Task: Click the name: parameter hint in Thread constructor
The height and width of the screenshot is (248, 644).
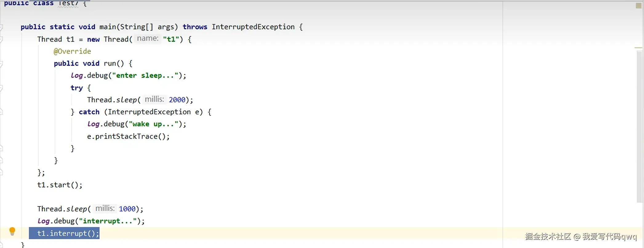Action: 147,39
